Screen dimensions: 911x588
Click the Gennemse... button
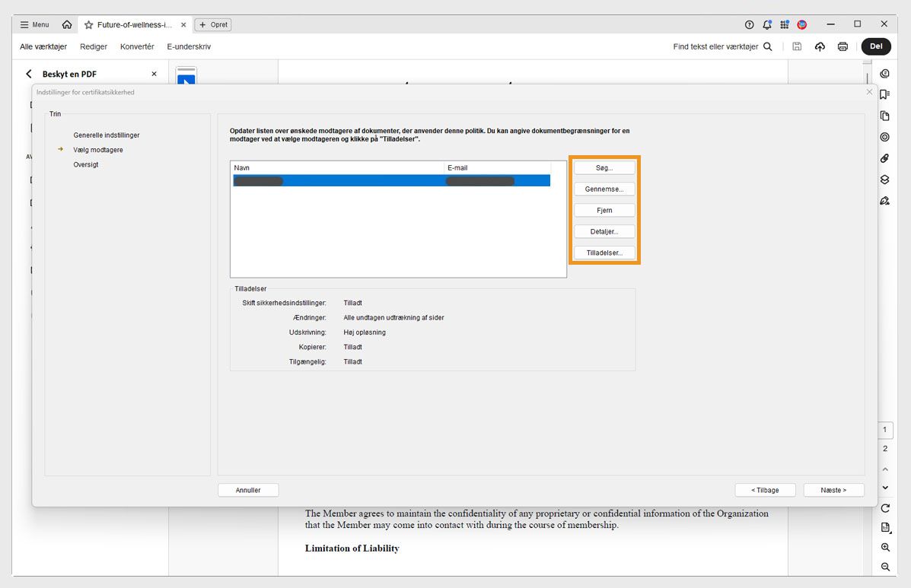tap(604, 189)
